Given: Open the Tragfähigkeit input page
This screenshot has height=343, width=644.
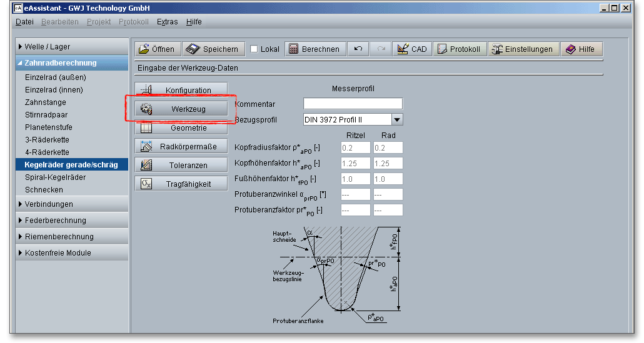Looking at the screenshot, I should click(x=181, y=184).
